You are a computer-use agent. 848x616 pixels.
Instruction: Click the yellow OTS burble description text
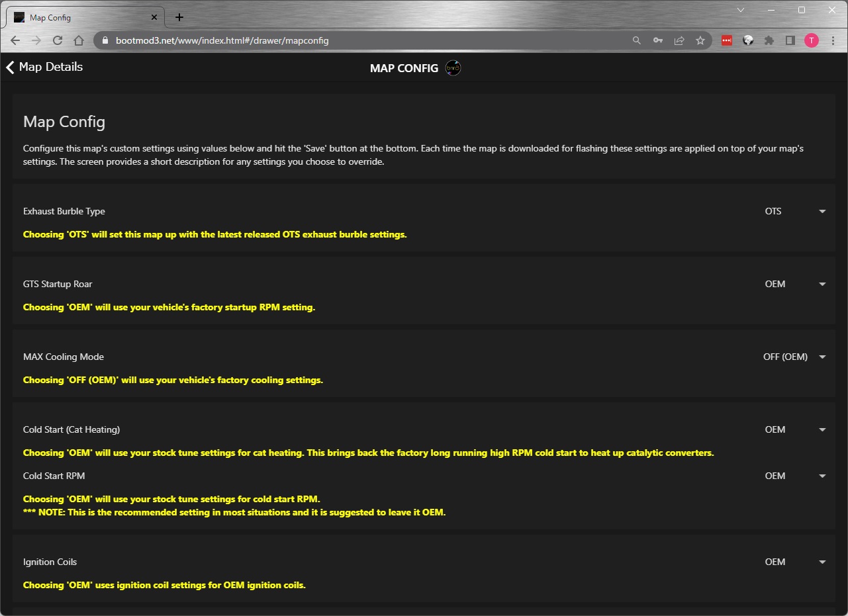pyautogui.click(x=215, y=234)
